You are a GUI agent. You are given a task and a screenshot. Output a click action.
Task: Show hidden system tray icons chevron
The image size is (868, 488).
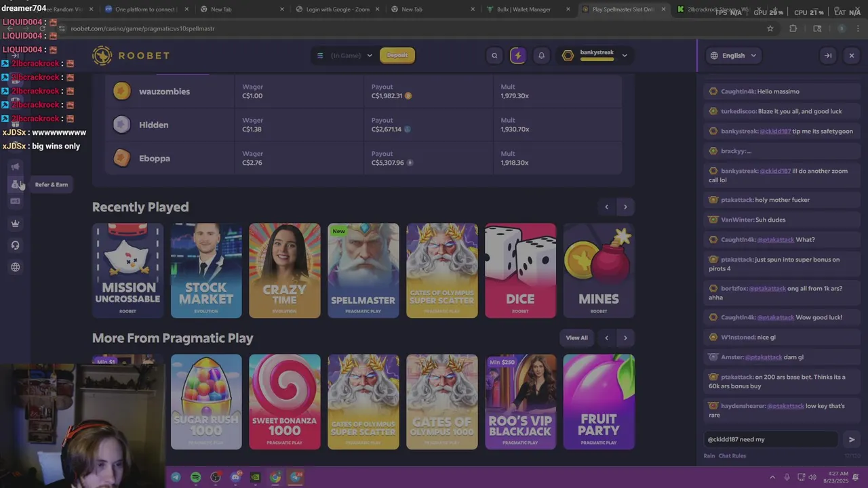[x=772, y=477]
